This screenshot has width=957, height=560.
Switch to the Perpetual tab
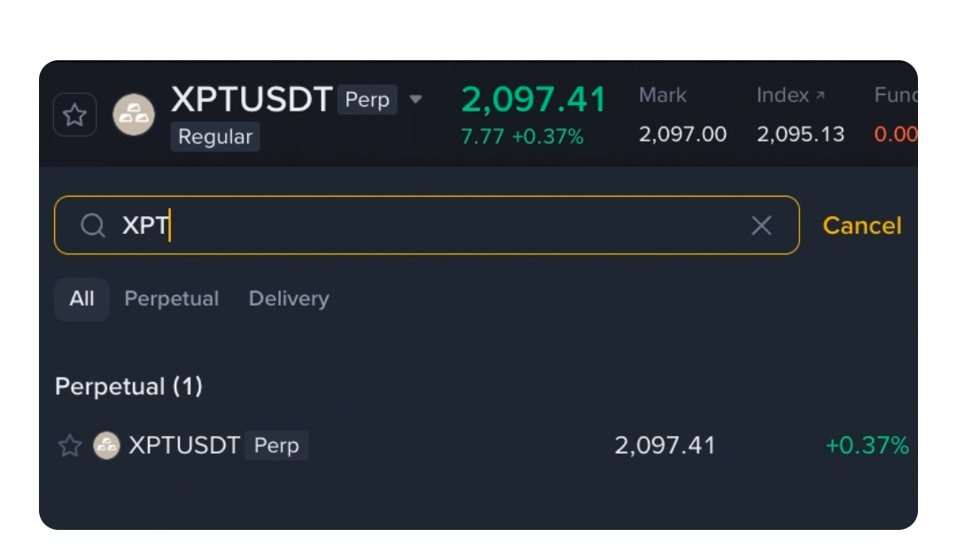171,299
